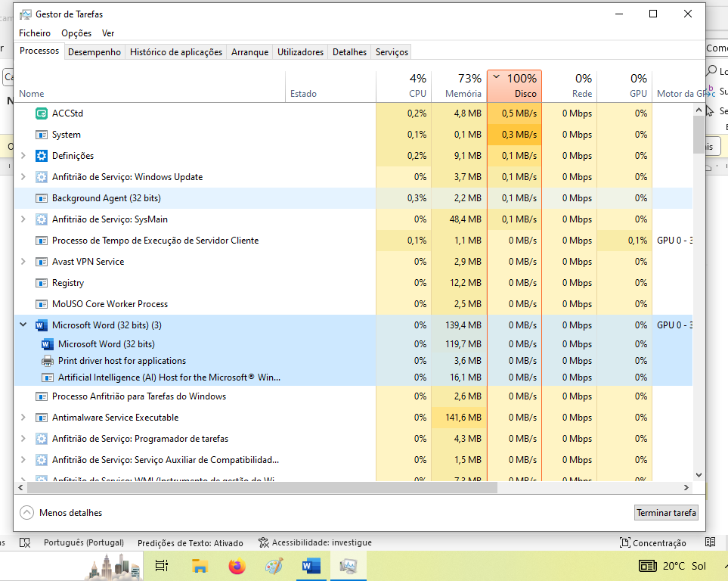The height and width of the screenshot is (581, 728).
Task: Click the Print driver host printer icon
Action: [x=47, y=361]
